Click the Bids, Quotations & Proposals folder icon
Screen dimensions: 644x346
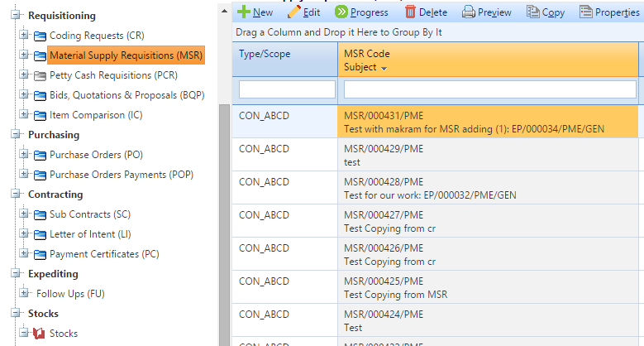pyautogui.click(x=40, y=96)
